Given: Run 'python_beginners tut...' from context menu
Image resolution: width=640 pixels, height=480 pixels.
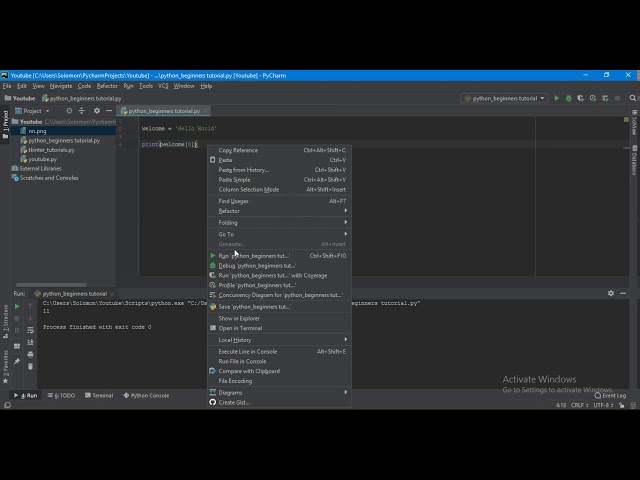Looking at the screenshot, I should pos(280,256).
